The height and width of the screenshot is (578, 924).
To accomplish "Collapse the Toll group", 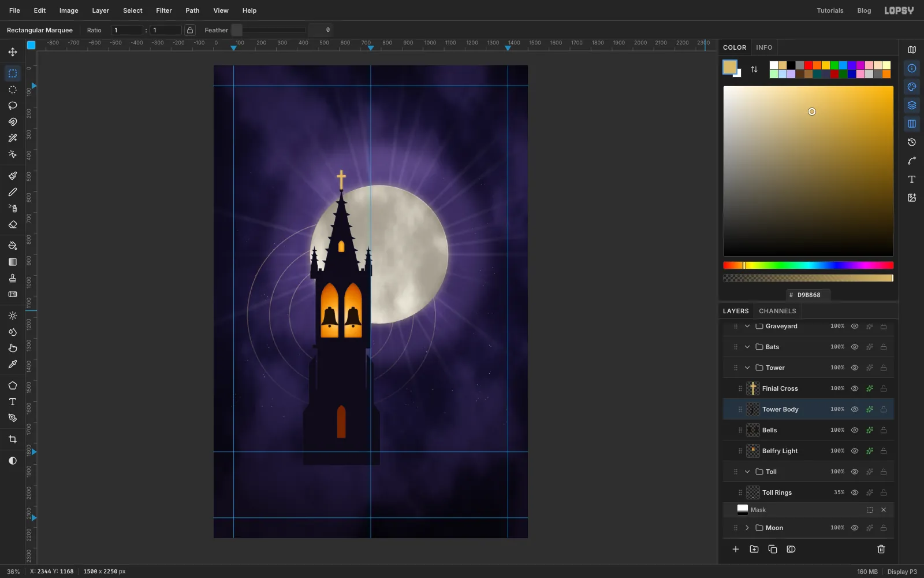I will pos(747,472).
